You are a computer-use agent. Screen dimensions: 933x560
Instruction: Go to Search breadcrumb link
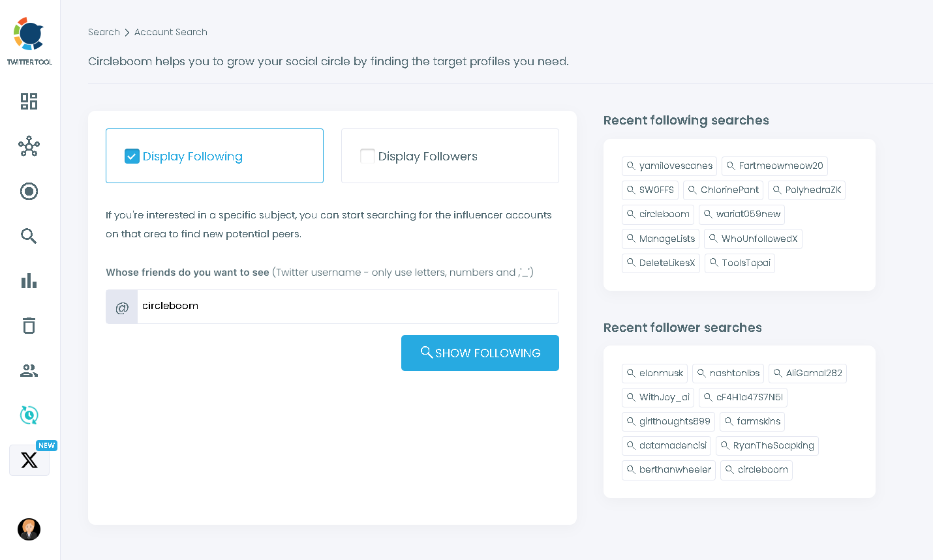[x=104, y=32]
